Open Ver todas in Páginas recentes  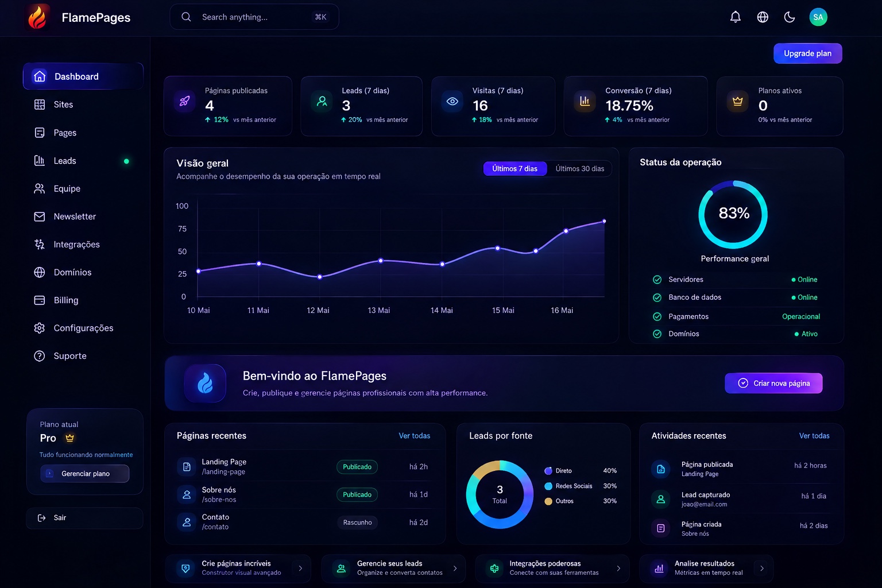(415, 436)
